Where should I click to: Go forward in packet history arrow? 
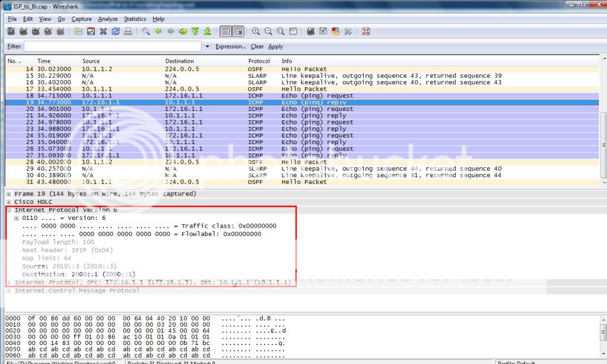coord(171,31)
